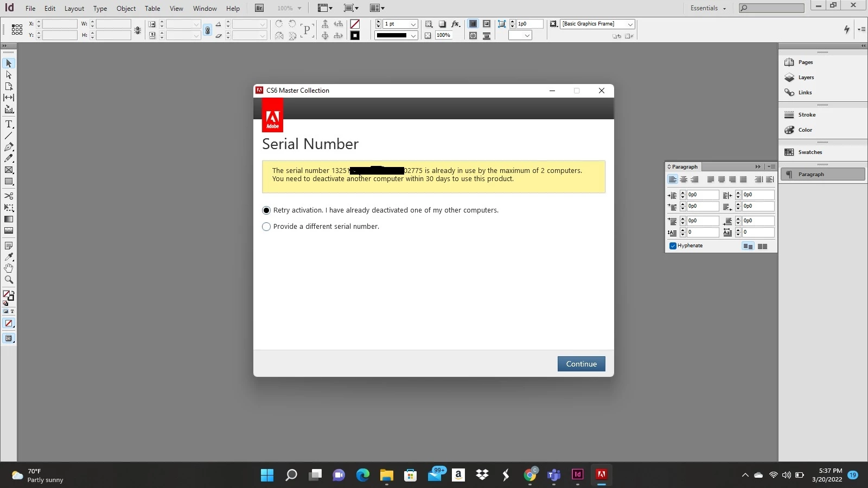The image size is (868, 488).
Task: Toggle Wrap around bounding box button
Action: [x=486, y=24]
